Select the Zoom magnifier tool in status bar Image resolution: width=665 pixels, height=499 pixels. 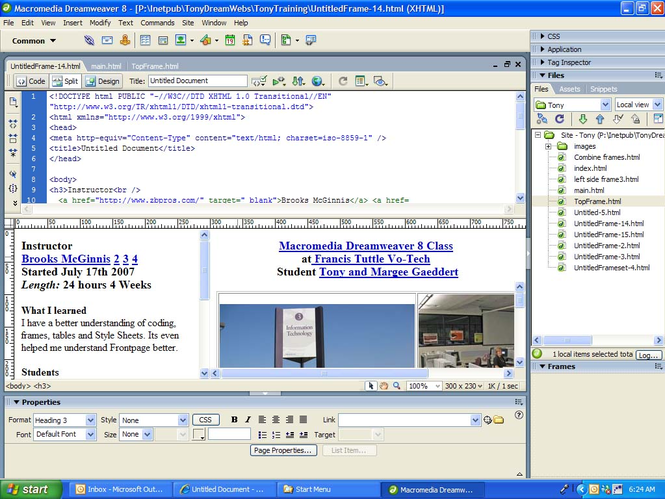pos(397,385)
